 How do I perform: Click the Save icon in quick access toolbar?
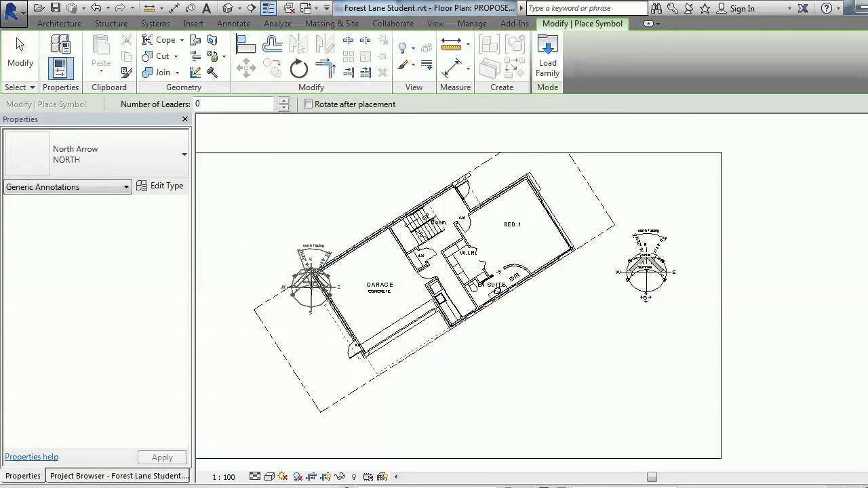[56, 8]
